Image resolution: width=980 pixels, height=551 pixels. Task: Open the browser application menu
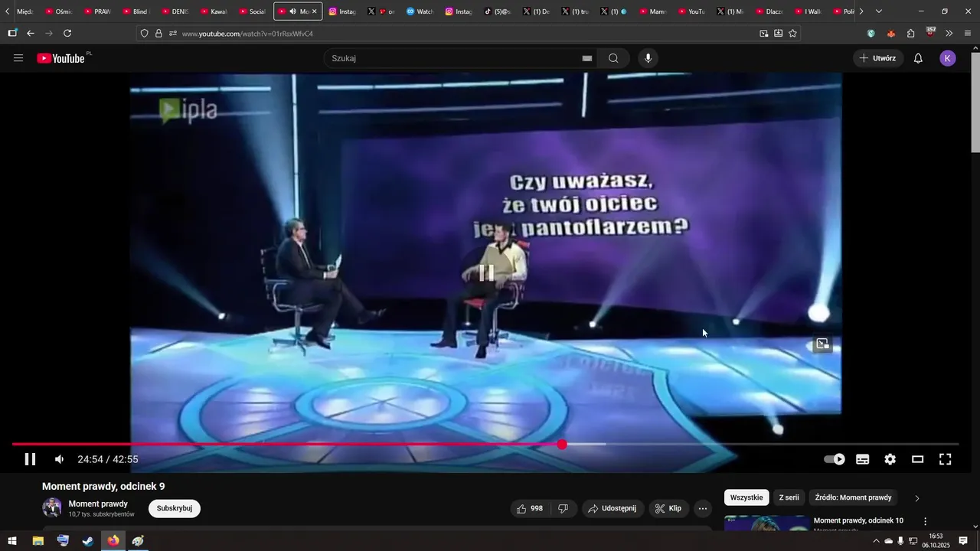tap(968, 33)
